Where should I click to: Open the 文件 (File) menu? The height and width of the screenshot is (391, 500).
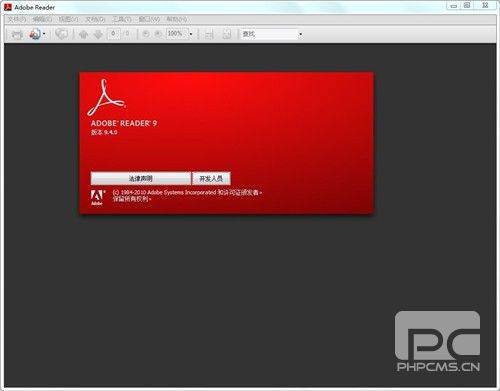(17, 19)
